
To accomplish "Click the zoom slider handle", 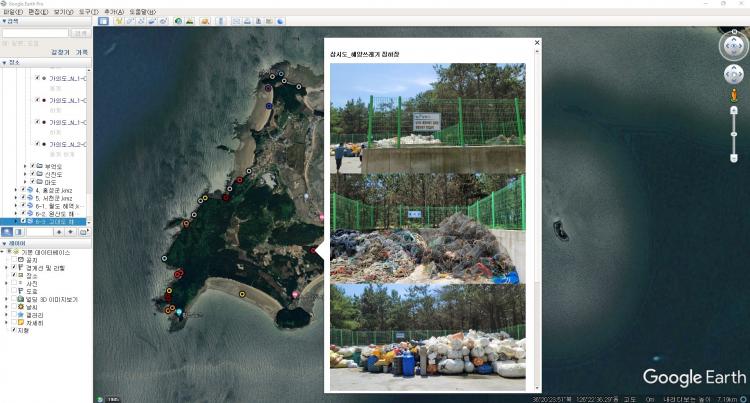I will (734, 135).
